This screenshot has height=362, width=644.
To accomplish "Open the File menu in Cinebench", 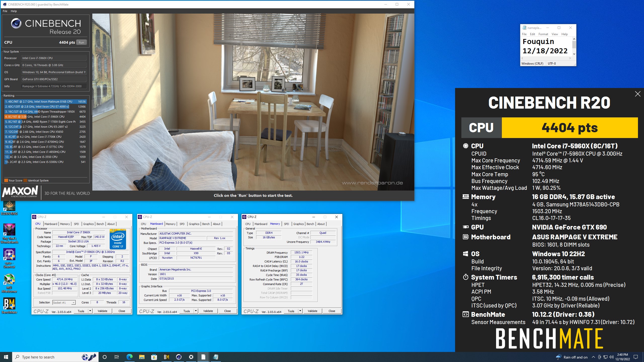I will 5,11.
